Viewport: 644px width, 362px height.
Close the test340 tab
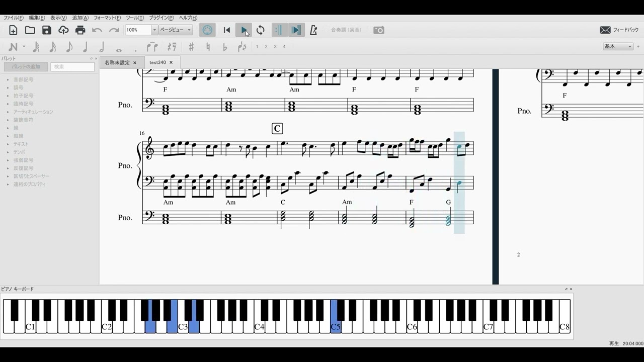(171, 62)
